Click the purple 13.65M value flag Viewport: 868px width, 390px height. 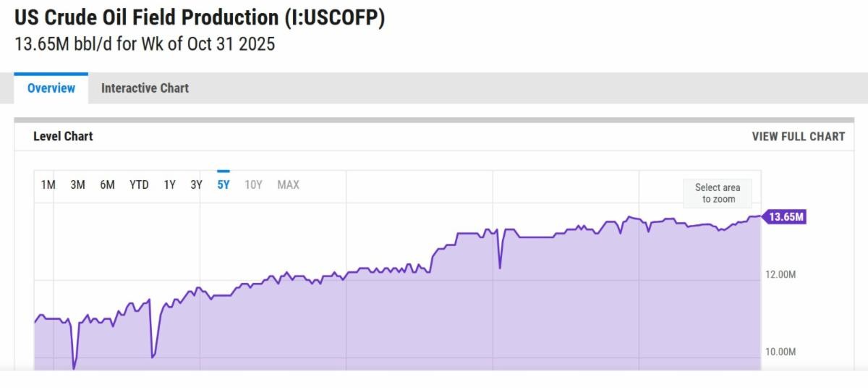click(x=786, y=216)
